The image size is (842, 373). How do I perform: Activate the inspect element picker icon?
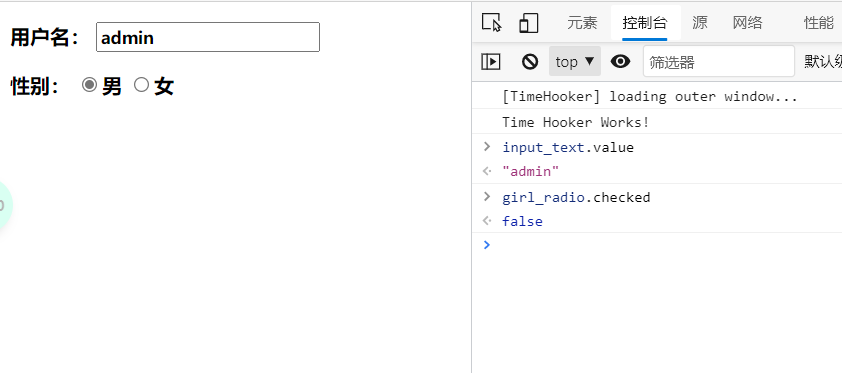pos(491,23)
